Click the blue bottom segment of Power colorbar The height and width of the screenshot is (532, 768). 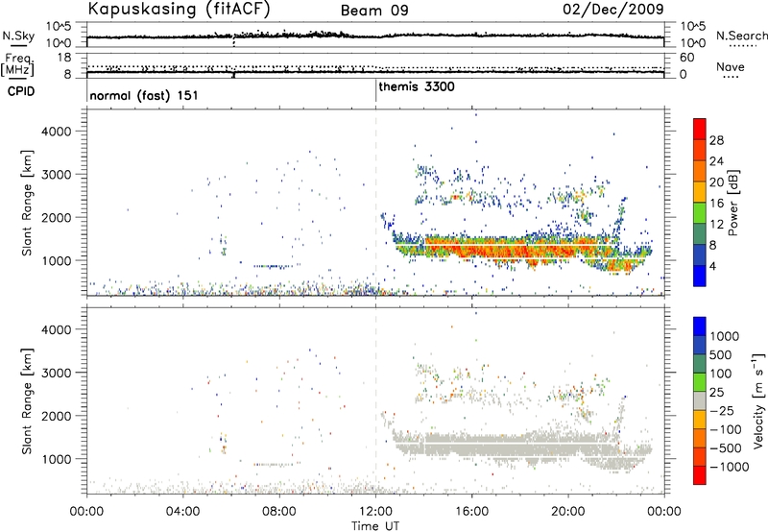coord(700,276)
